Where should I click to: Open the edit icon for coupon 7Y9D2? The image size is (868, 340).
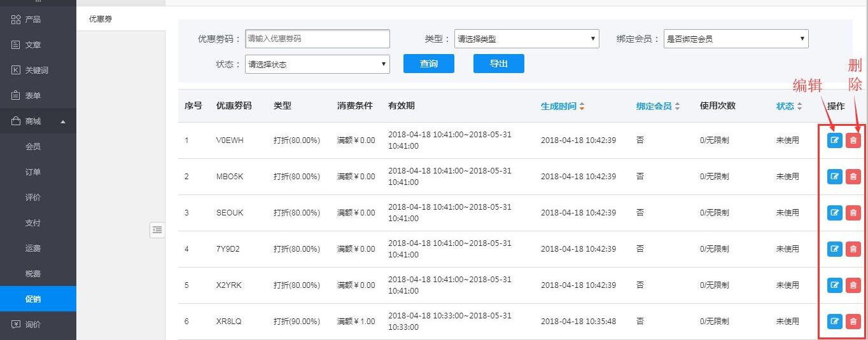pyautogui.click(x=834, y=249)
